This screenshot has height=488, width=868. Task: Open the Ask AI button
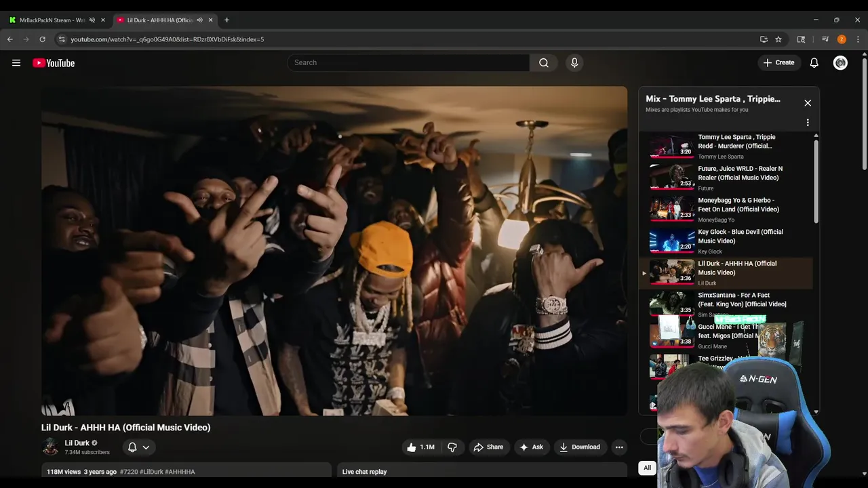pyautogui.click(x=531, y=447)
